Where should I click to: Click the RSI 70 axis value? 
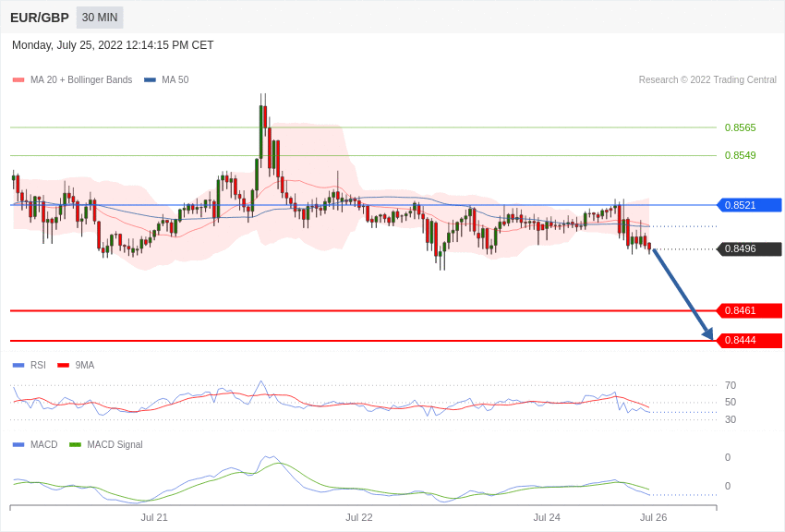[731, 385]
